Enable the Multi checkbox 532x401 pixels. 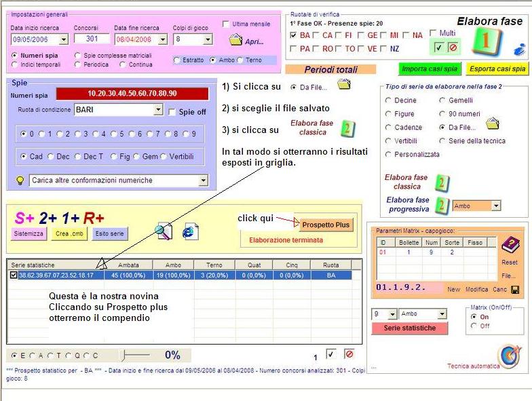[433, 33]
